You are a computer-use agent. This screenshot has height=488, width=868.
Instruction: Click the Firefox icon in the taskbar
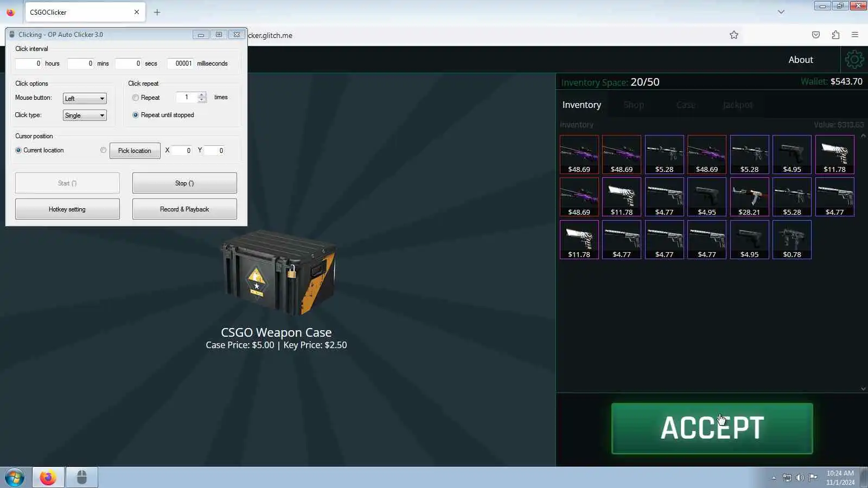[x=48, y=478]
